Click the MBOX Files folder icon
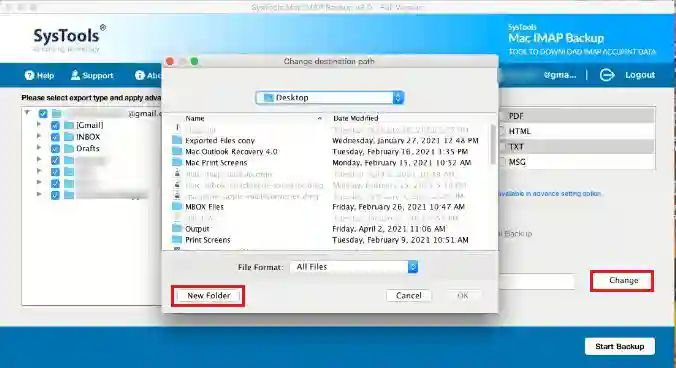This screenshot has width=676, height=368. point(177,206)
